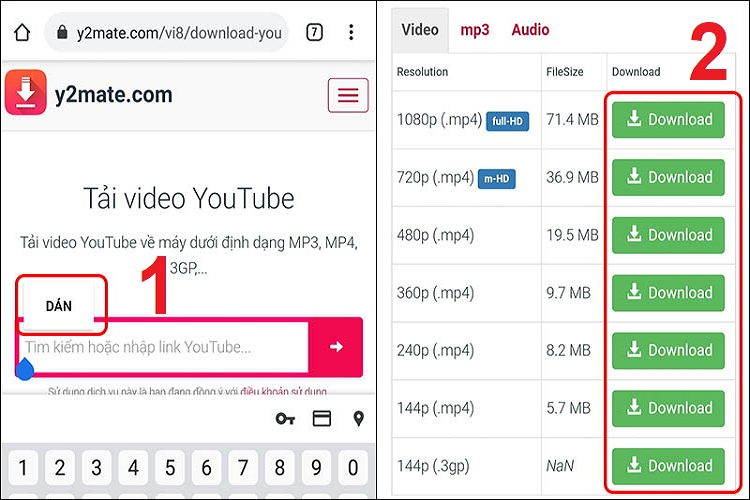Screen dimensions: 750x500
Task: Click the 480p (.mp4) resolution text
Action: click(x=435, y=235)
